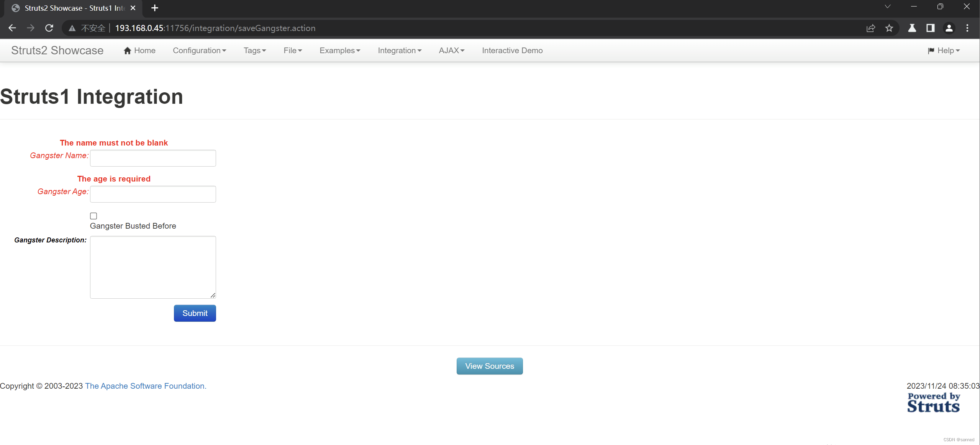Click the tab search chevron icon

coord(887,7)
